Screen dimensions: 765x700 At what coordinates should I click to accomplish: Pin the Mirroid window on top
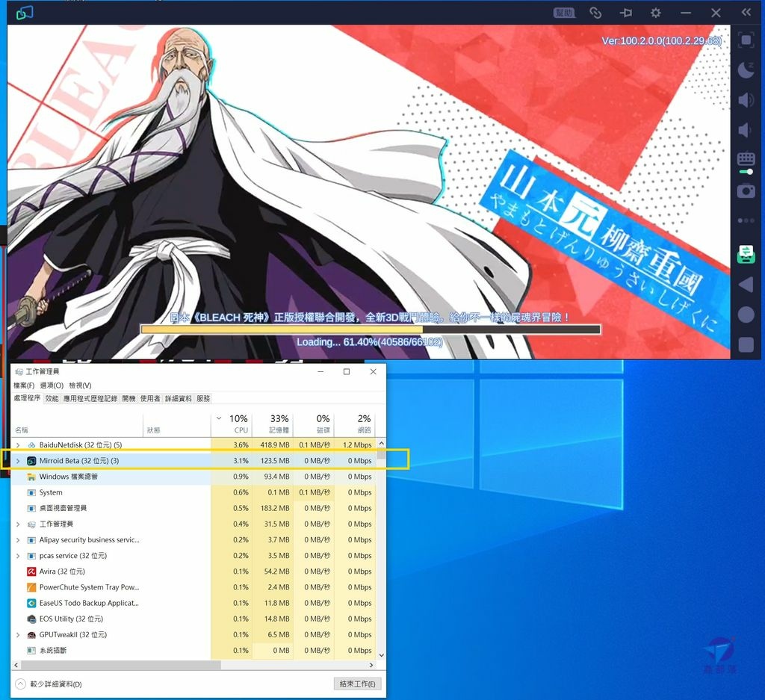(x=625, y=13)
